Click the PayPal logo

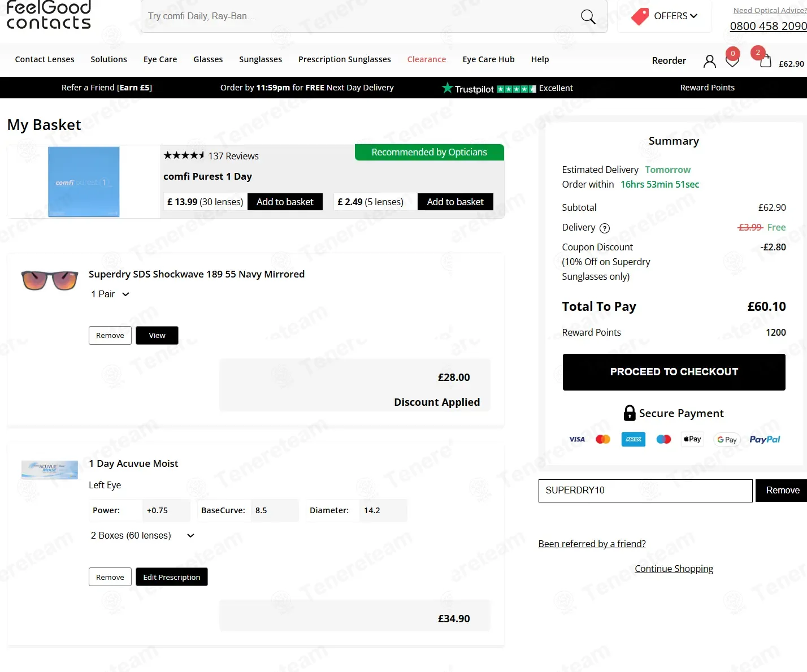[765, 439]
